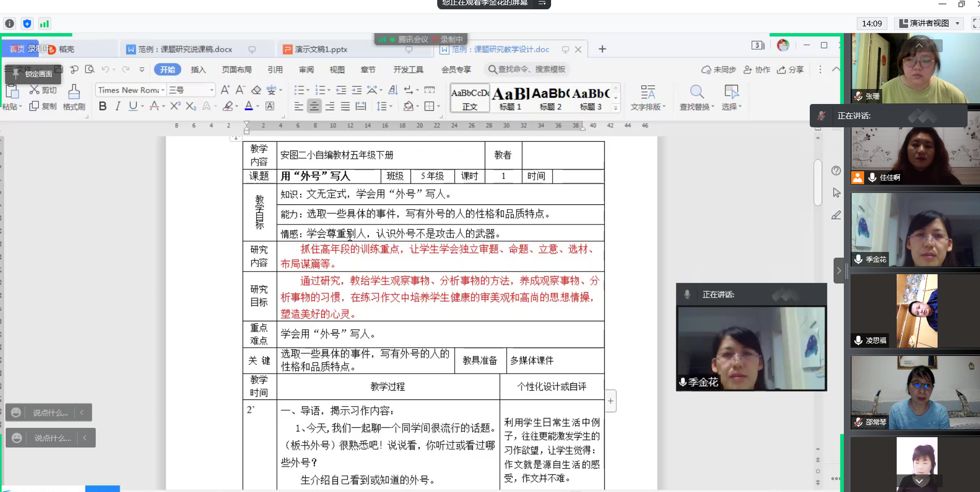The height and width of the screenshot is (492, 980).
Task: Click the 查找命令、搜索模板 search box
Action: click(528, 69)
